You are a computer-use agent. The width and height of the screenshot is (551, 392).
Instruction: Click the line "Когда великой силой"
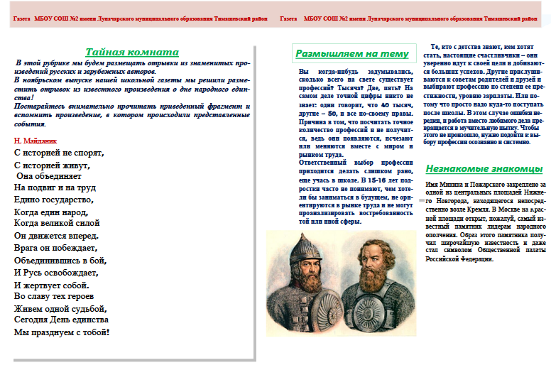(x=57, y=223)
